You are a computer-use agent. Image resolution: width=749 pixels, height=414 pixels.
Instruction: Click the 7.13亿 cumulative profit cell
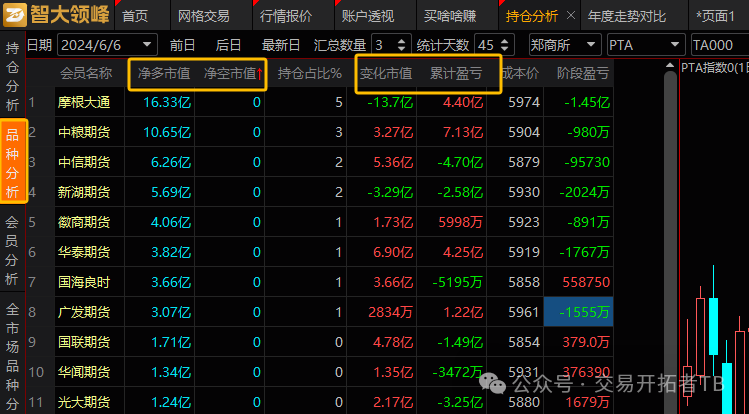(x=463, y=132)
